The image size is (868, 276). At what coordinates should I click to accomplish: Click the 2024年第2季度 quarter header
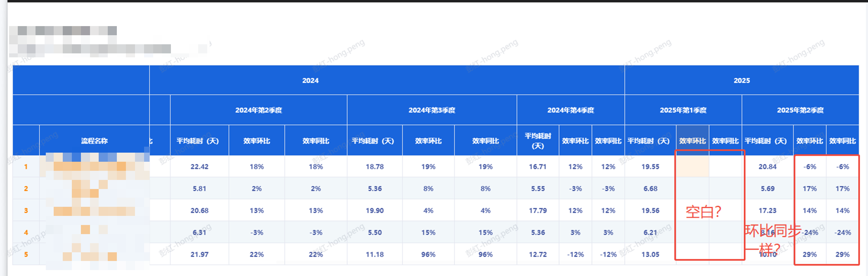(x=259, y=110)
